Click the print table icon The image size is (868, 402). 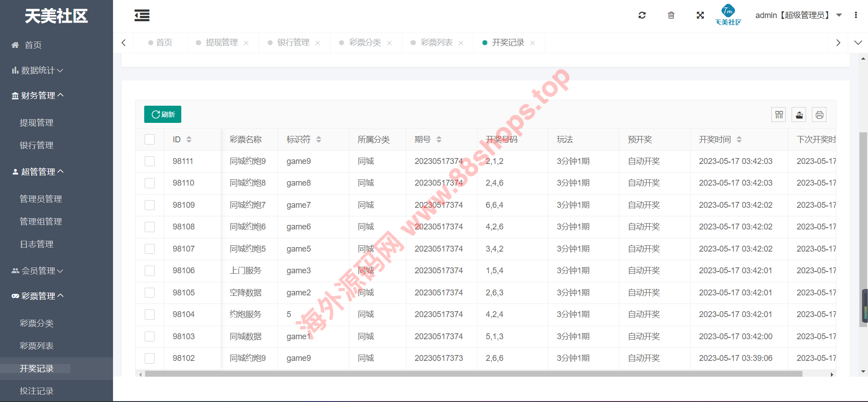(819, 115)
